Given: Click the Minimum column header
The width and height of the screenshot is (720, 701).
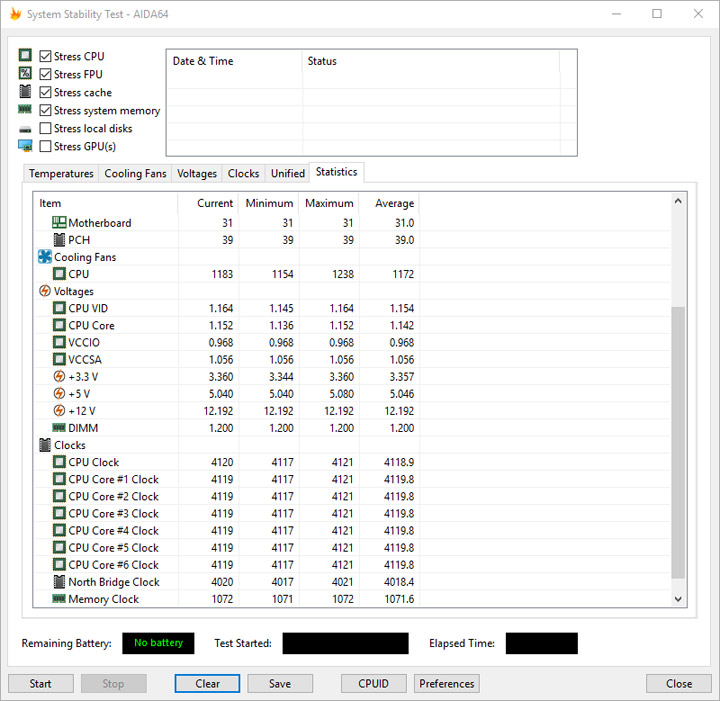Looking at the screenshot, I should pos(269,203).
